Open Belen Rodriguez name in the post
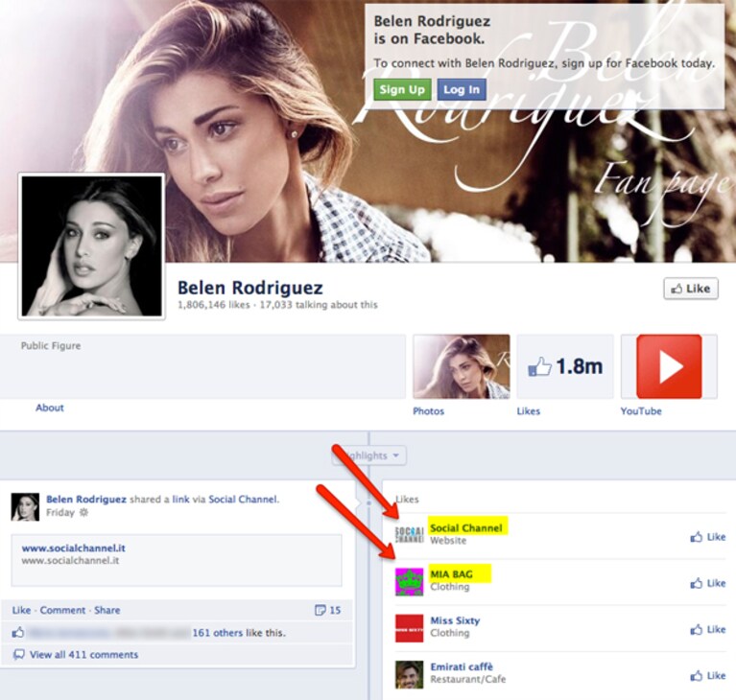This screenshot has width=736, height=700. [x=86, y=500]
